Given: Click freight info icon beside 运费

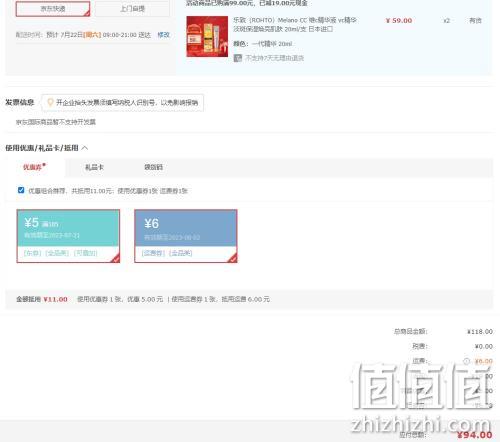Looking at the screenshot, I should click(466, 361).
